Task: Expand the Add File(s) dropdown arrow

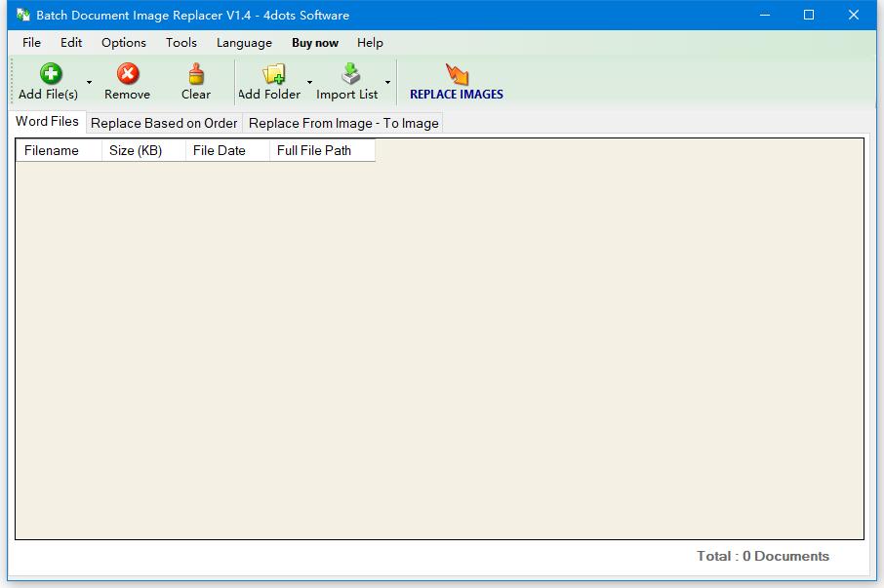Action: pyautogui.click(x=89, y=82)
